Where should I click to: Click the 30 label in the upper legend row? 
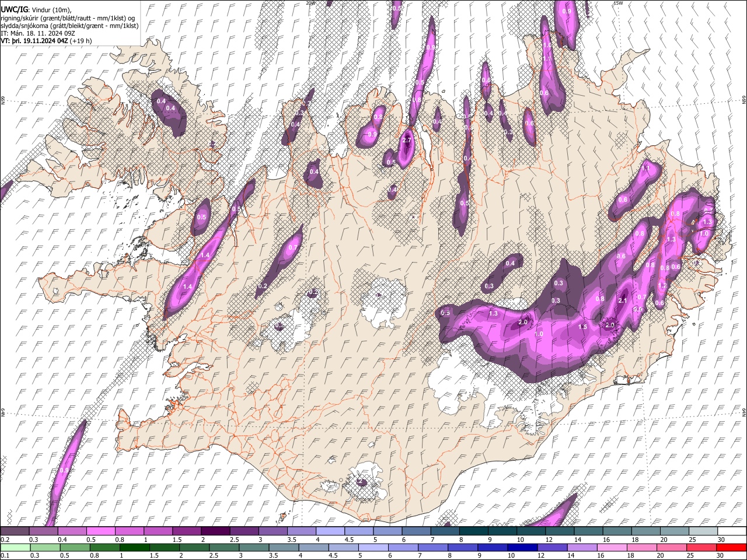point(721,540)
